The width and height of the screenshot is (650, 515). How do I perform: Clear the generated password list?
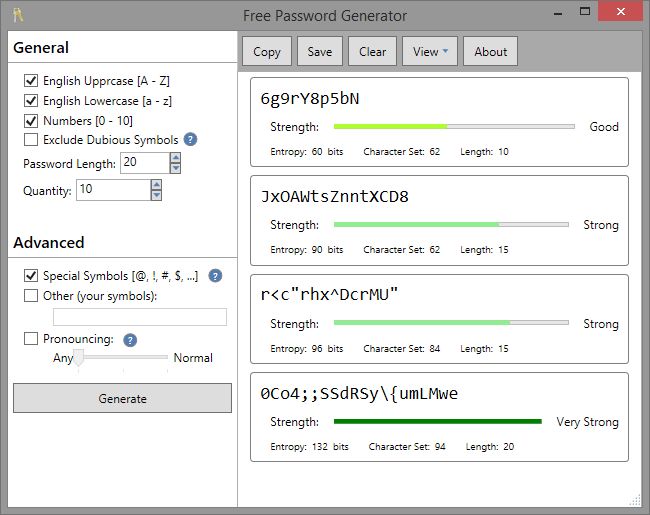(x=372, y=52)
